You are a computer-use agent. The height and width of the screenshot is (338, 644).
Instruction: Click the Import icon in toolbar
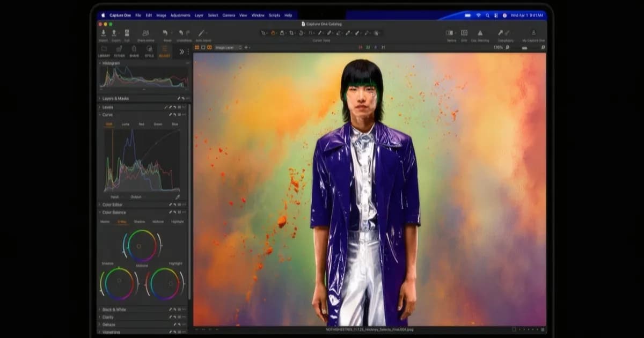(103, 33)
